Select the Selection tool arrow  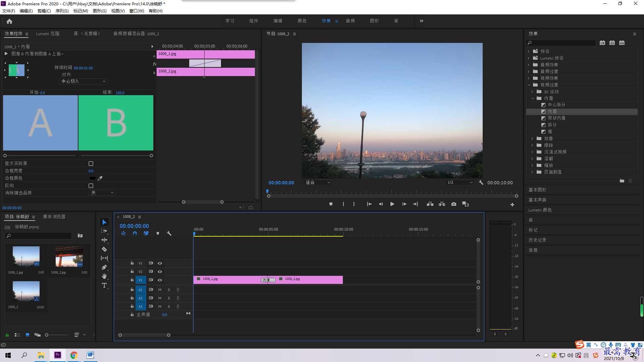[104, 222]
